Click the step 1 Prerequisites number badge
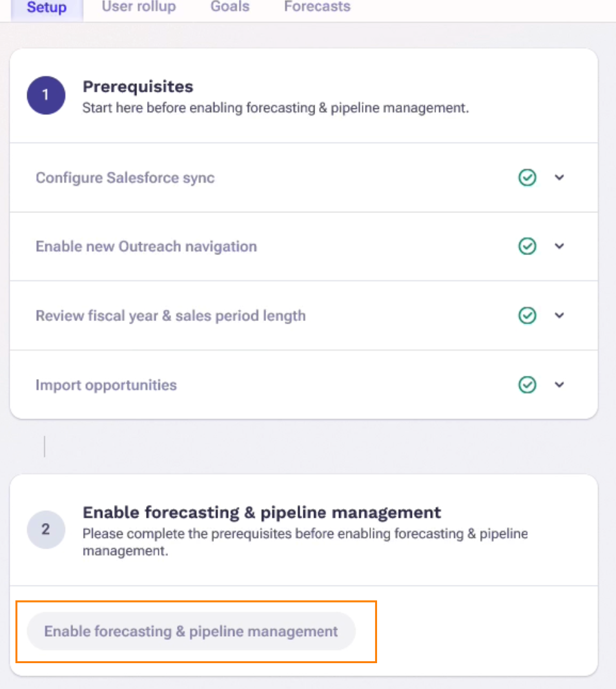 click(46, 95)
